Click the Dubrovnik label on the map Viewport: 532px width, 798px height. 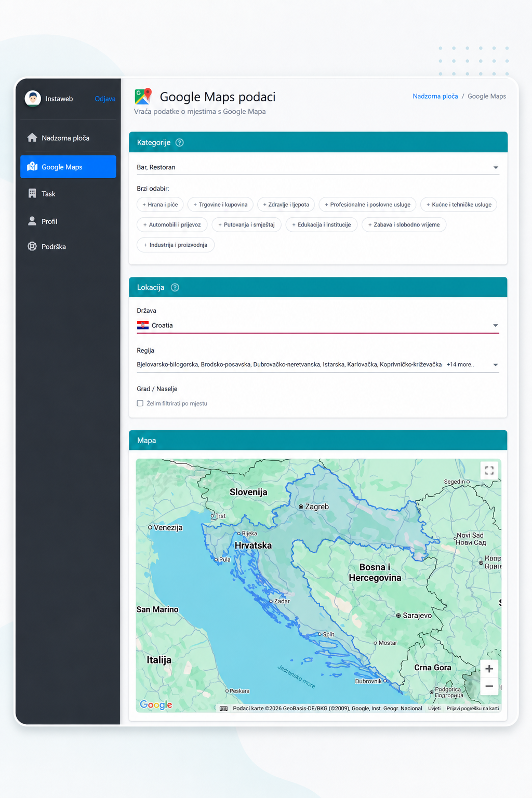(368, 681)
